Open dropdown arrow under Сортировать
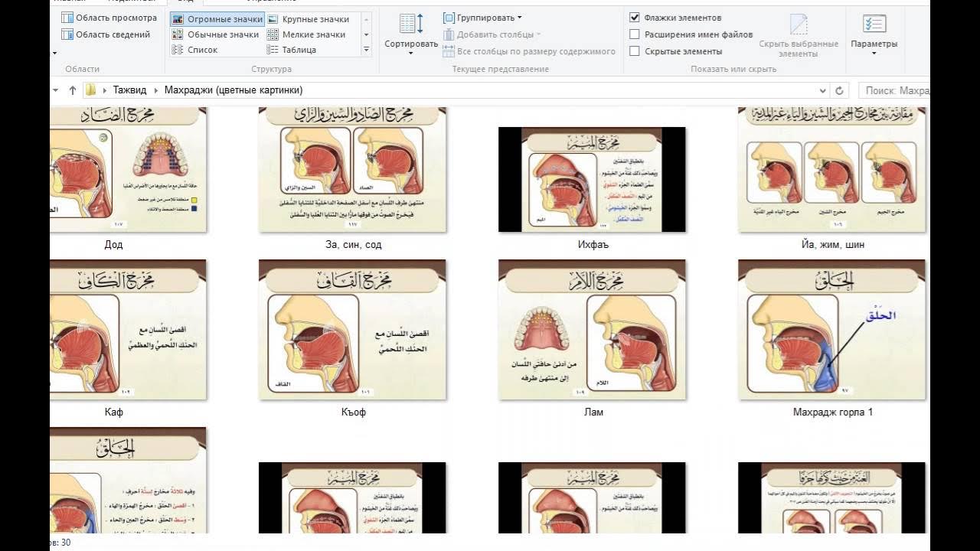This screenshot has height=551, width=980. pos(411,54)
